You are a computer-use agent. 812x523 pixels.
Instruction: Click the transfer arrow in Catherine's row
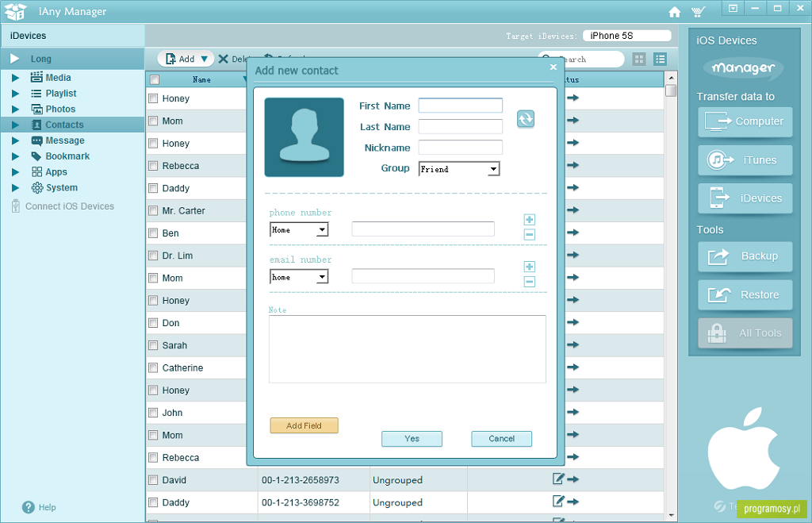(573, 367)
